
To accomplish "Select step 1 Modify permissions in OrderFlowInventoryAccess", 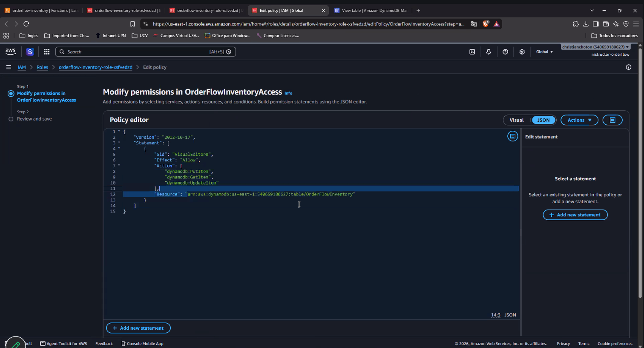I will [x=46, y=97].
